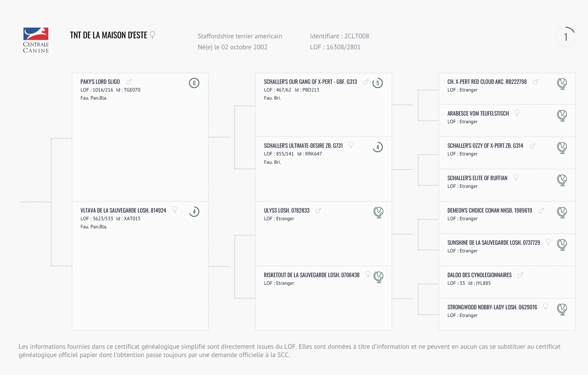The width and height of the screenshot is (588, 375).
Task: Click the globe icon on the Ulyss card
Action: click(x=379, y=212)
